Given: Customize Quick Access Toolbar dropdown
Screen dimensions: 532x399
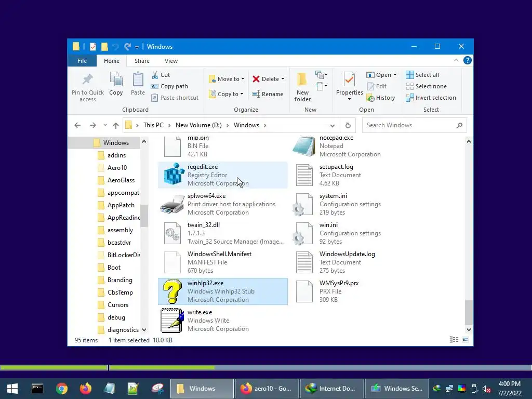Looking at the screenshot, I should 137,47.
